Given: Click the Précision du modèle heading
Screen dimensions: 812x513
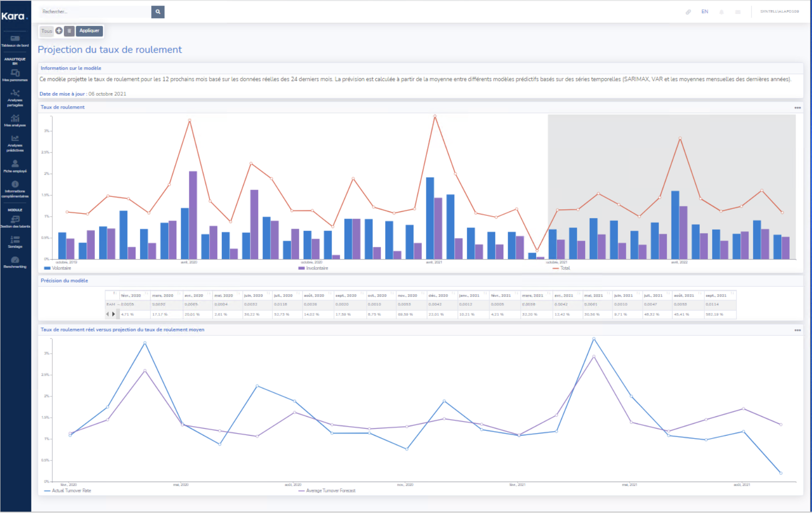Looking at the screenshot, I should [x=64, y=281].
